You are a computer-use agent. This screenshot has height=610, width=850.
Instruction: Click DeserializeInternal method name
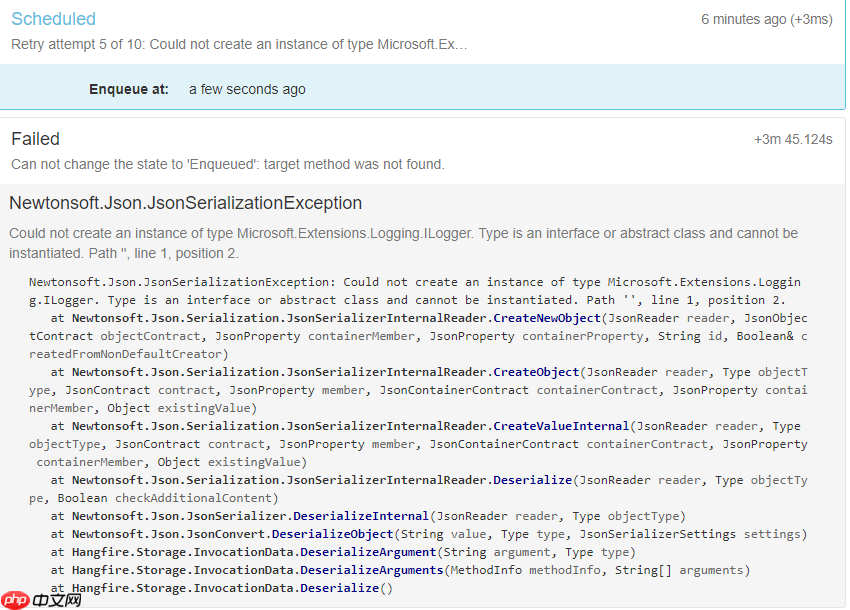tap(360, 516)
